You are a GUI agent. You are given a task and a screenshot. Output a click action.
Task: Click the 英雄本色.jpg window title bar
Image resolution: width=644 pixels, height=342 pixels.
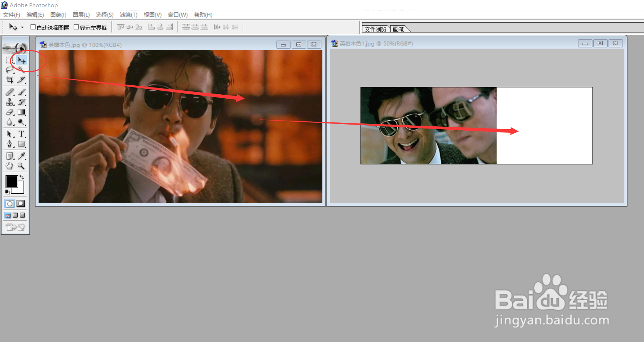(180, 45)
